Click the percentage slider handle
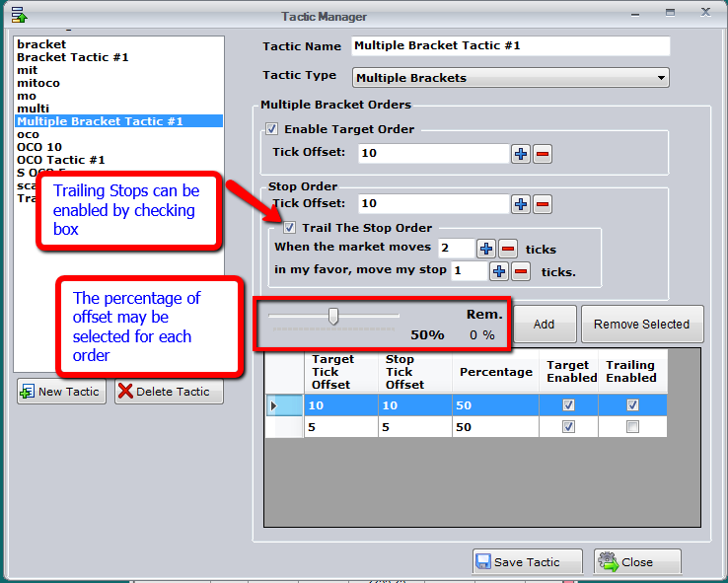This screenshot has height=583, width=728. click(333, 316)
